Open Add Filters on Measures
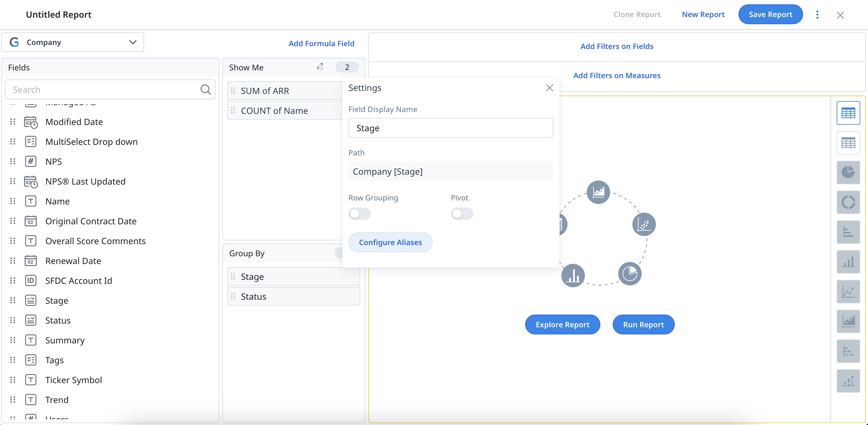Viewport: 868px width, 425px height. [617, 75]
